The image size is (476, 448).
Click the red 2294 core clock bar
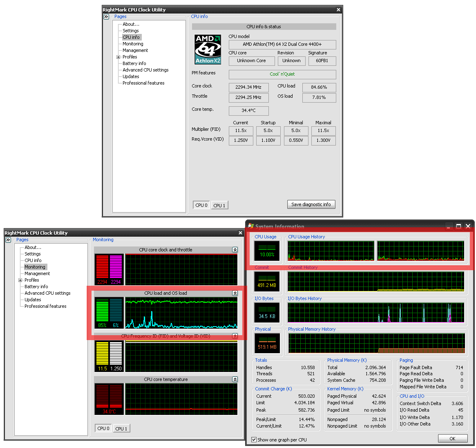tap(102, 267)
